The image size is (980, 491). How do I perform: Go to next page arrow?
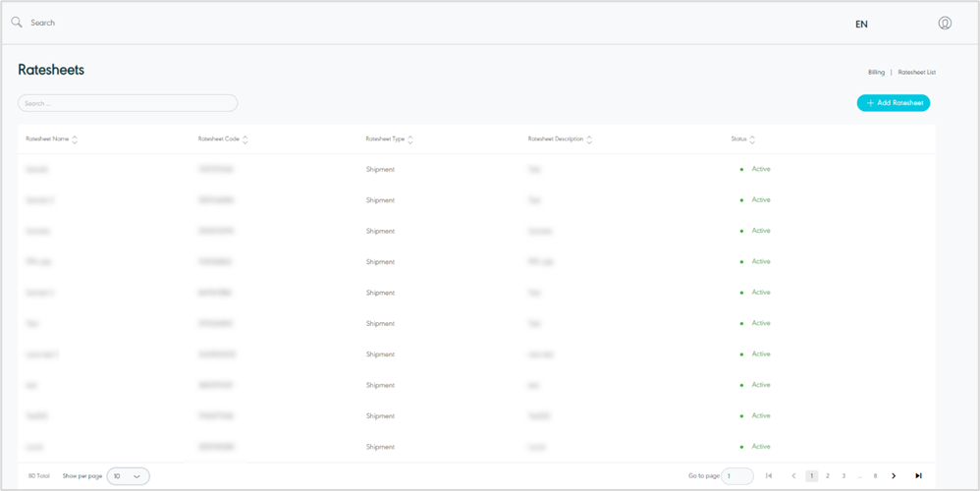(x=894, y=475)
